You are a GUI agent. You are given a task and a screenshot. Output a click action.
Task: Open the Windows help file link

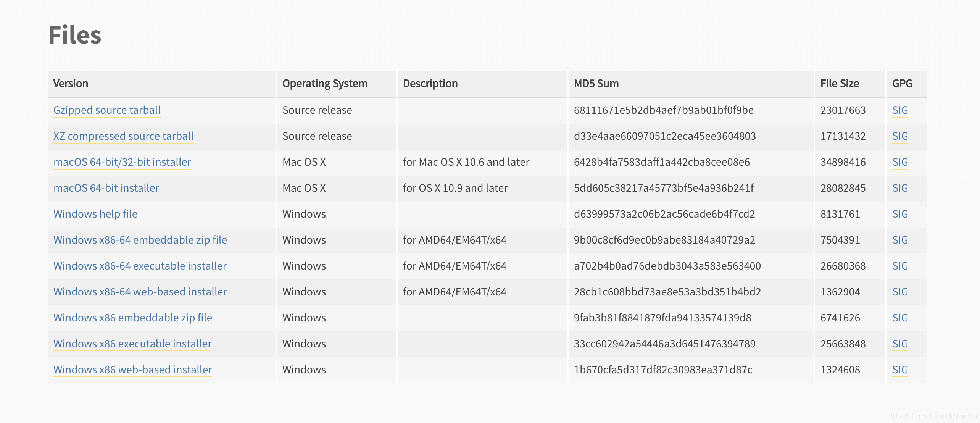(x=95, y=214)
